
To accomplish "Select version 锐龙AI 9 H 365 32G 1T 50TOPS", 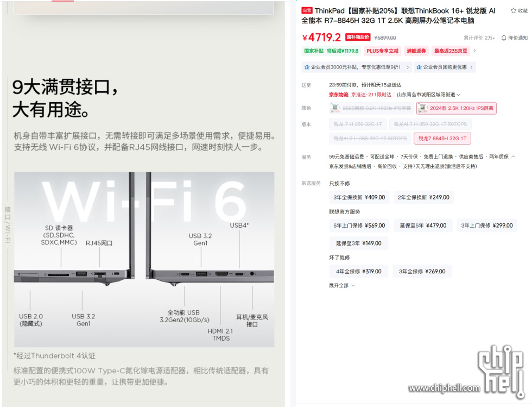I will [x=370, y=138].
